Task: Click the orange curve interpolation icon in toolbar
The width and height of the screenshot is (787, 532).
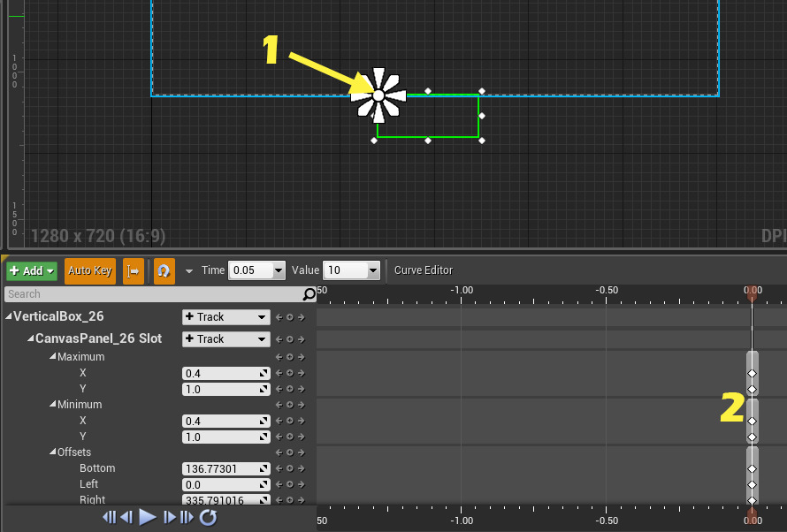Action: coord(164,271)
